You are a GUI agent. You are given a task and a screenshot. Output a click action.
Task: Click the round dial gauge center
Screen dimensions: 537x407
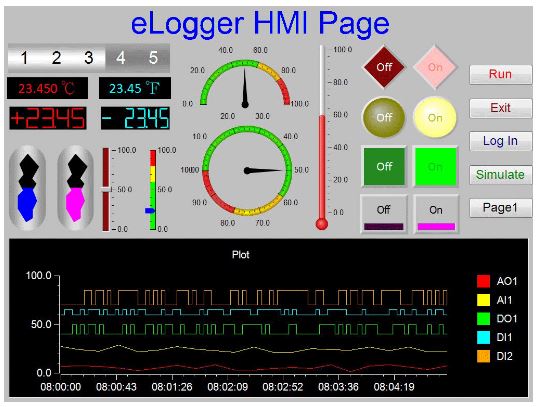click(247, 170)
